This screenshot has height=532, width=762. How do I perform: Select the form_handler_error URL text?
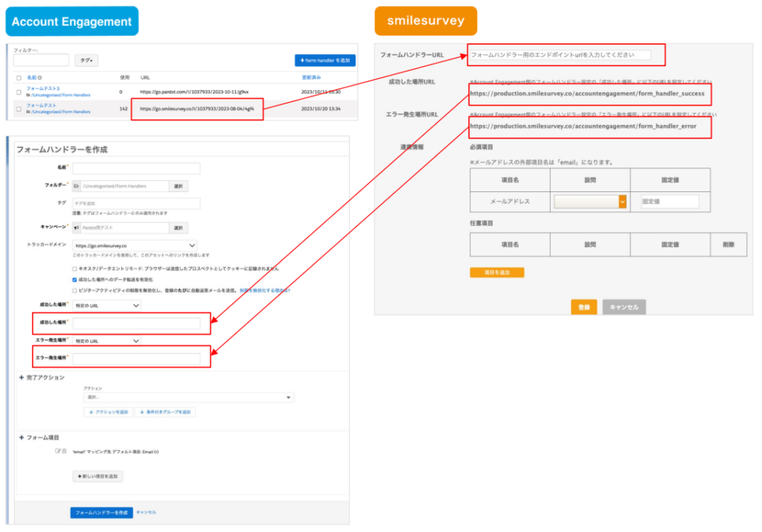pyautogui.click(x=583, y=126)
